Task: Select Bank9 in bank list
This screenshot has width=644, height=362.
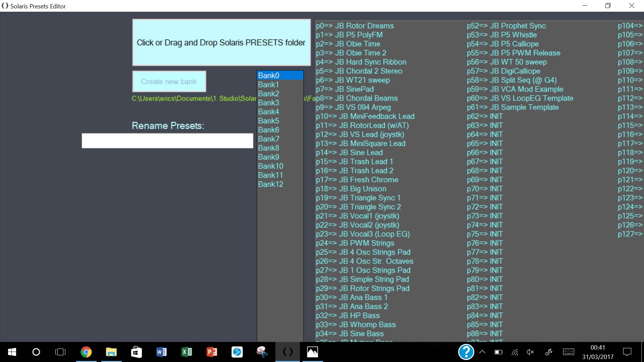Action: pos(280,157)
